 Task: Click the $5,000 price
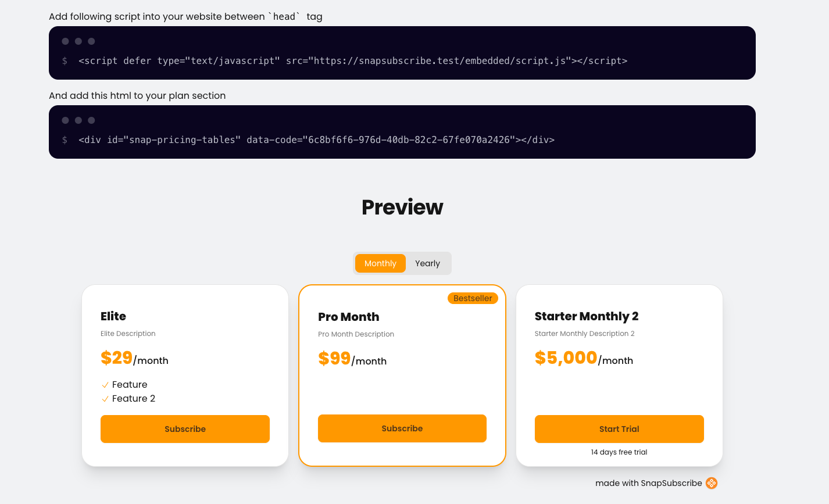[566, 358]
